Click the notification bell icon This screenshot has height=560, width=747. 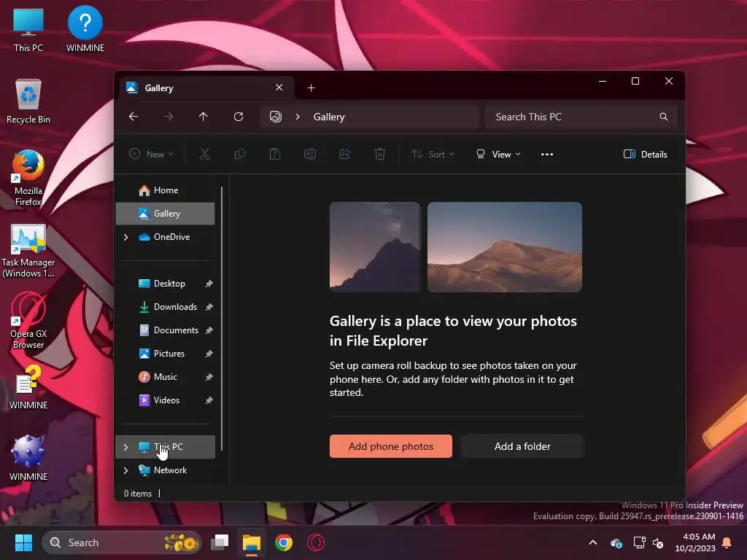[727, 542]
